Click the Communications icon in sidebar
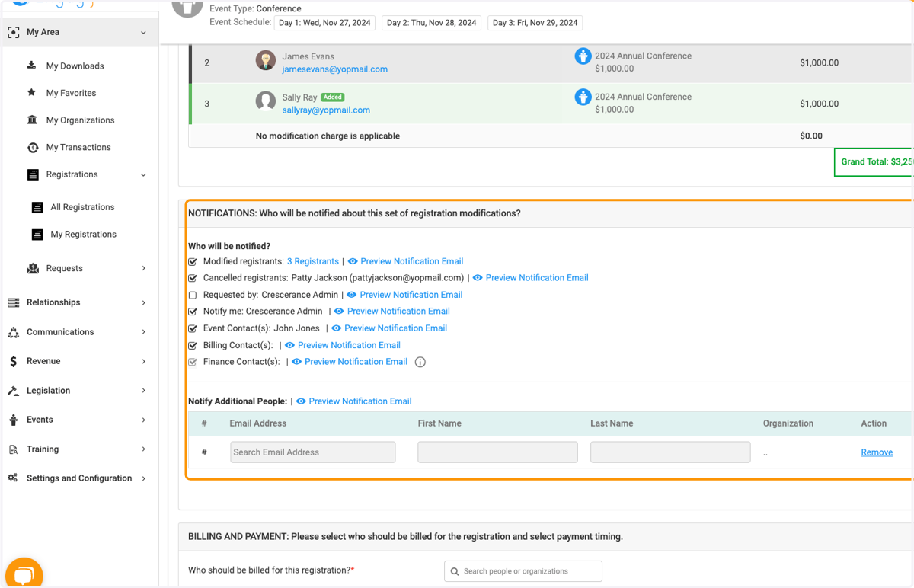This screenshot has width=914, height=588. point(13,332)
